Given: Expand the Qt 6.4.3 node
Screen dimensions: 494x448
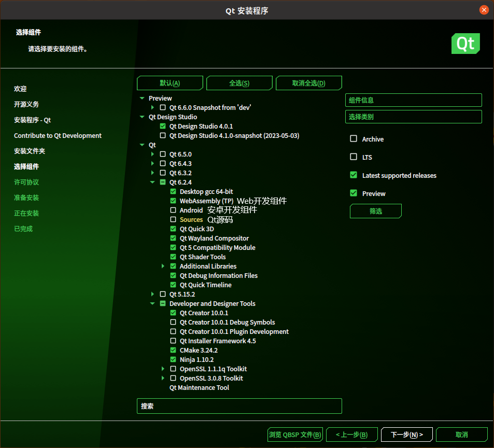Looking at the screenshot, I should [x=152, y=163].
